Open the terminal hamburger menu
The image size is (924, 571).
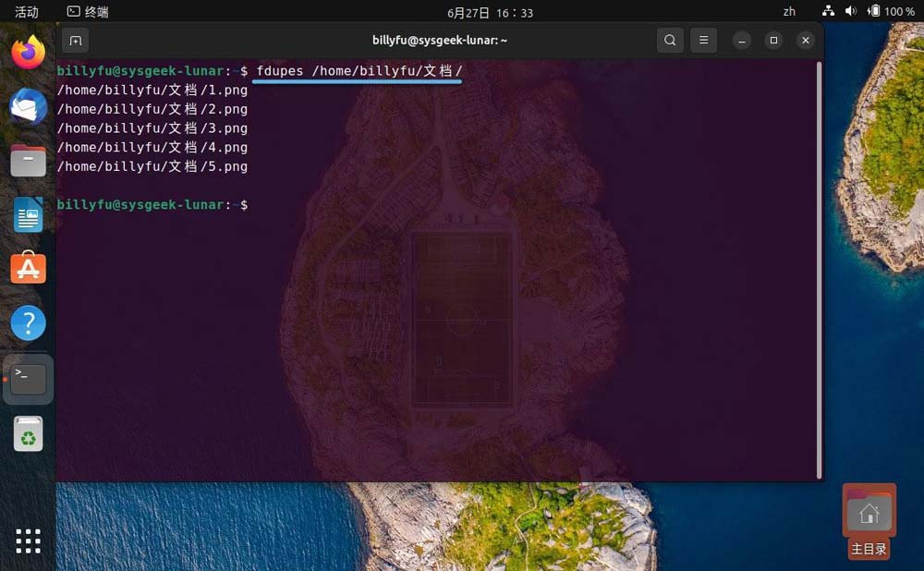pos(703,41)
